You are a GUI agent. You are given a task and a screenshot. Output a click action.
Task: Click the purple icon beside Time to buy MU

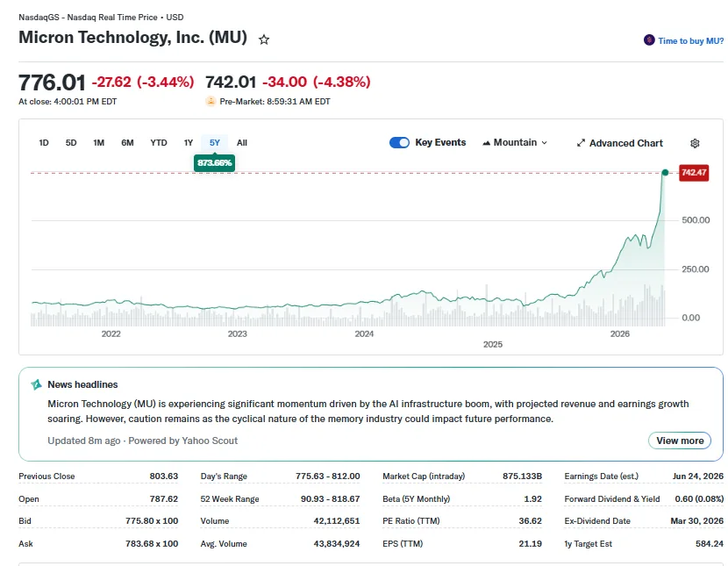point(649,40)
